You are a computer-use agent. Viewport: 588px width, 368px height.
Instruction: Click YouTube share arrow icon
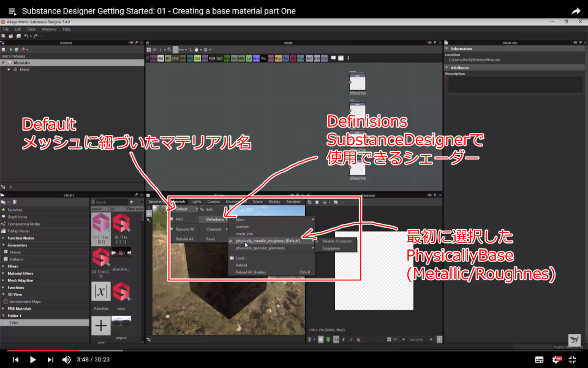pyautogui.click(x=576, y=11)
